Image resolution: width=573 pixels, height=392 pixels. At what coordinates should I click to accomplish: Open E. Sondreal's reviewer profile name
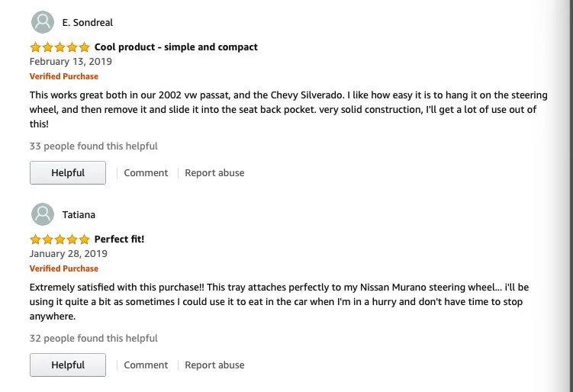tap(88, 23)
